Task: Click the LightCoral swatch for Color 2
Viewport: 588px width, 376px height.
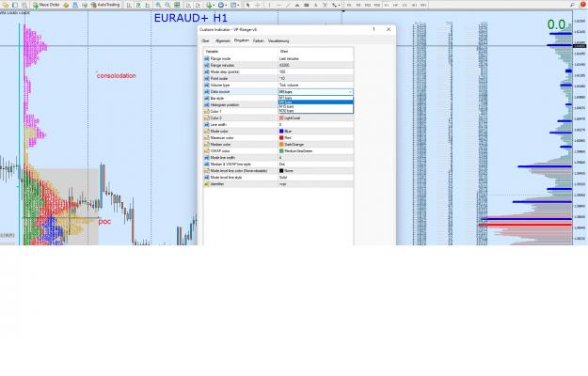Action: [281, 117]
